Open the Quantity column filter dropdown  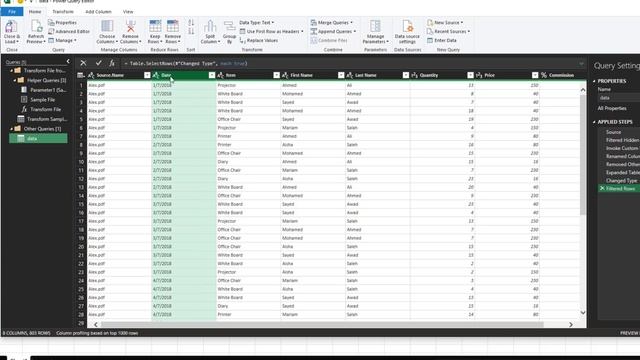470,75
